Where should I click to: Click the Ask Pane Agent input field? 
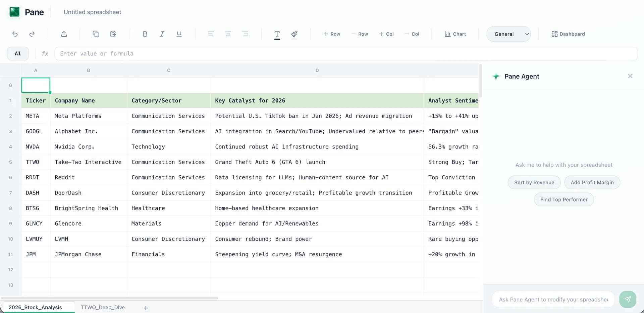(553, 299)
